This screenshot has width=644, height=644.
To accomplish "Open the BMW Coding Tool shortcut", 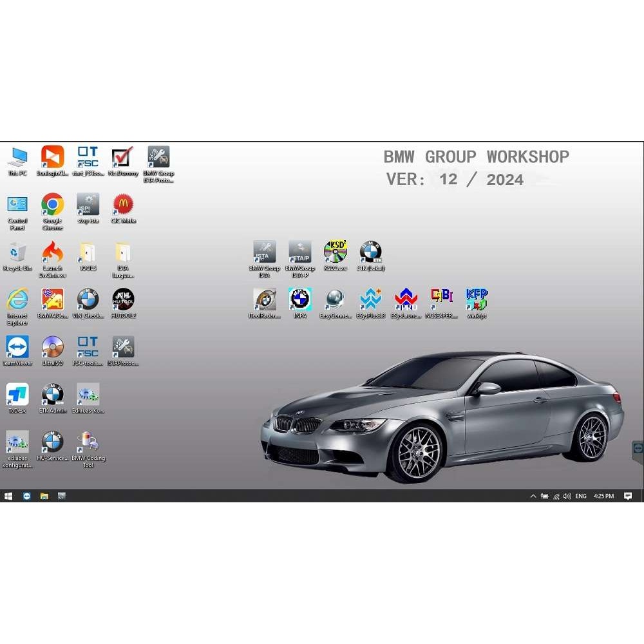I will click(x=88, y=450).
